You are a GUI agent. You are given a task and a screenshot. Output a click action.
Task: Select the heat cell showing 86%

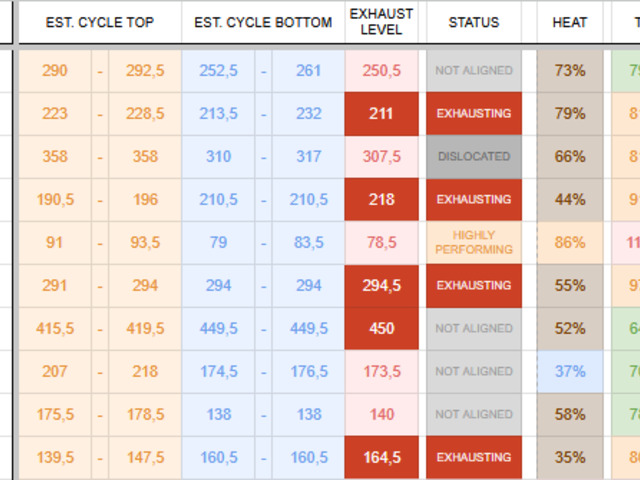pos(570,242)
